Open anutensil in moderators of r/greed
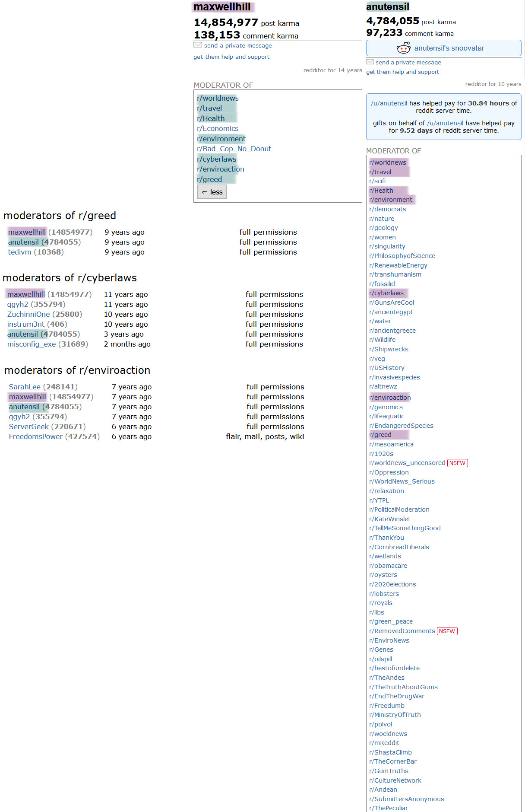This screenshot has width=525, height=812. click(x=23, y=242)
